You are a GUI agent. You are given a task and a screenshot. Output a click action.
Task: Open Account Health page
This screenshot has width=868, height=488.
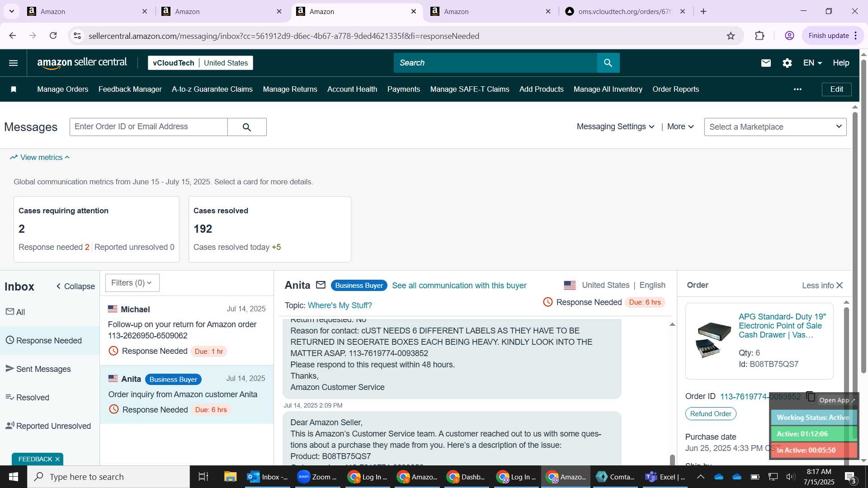point(352,89)
